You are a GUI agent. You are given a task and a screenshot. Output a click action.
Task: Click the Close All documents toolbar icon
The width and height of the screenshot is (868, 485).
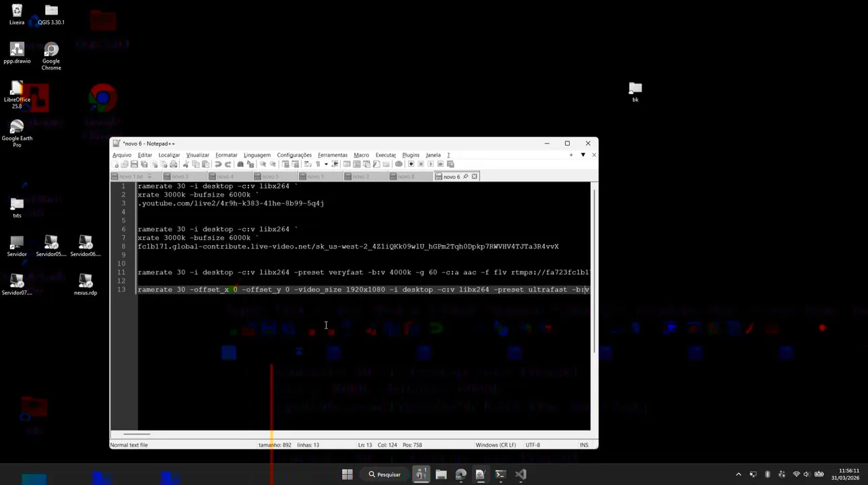click(164, 164)
